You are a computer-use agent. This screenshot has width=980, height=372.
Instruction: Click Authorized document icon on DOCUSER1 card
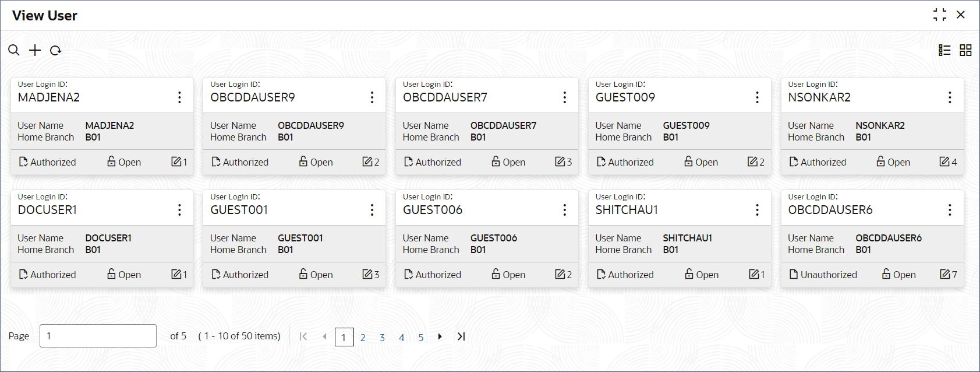pyautogui.click(x=23, y=274)
